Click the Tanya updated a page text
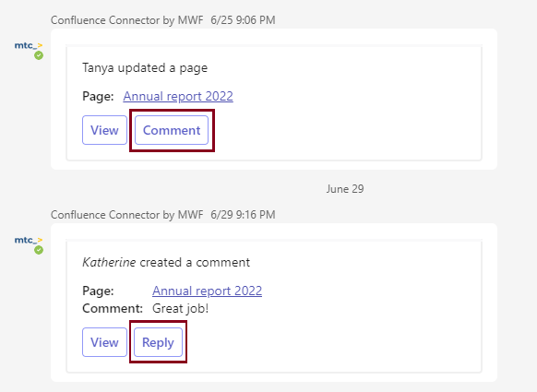This screenshot has width=537, height=392. [x=145, y=67]
